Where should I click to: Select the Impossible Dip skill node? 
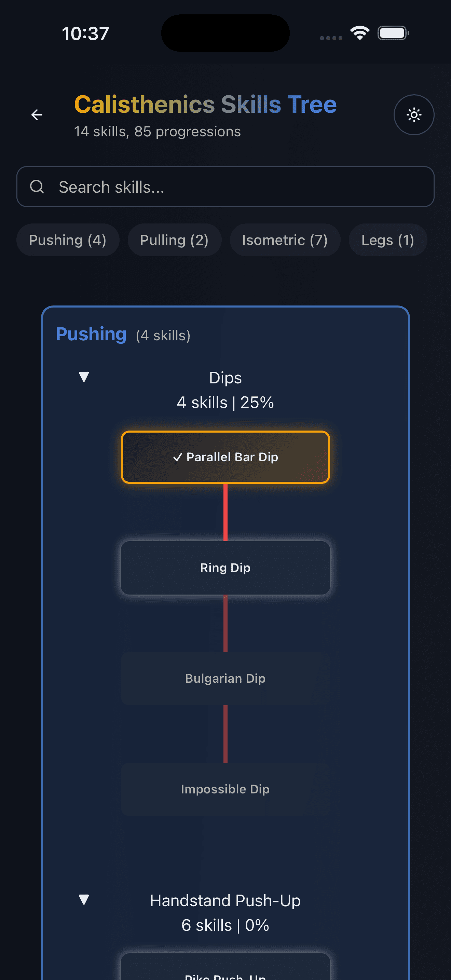pyautogui.click(x=225, y=789)
